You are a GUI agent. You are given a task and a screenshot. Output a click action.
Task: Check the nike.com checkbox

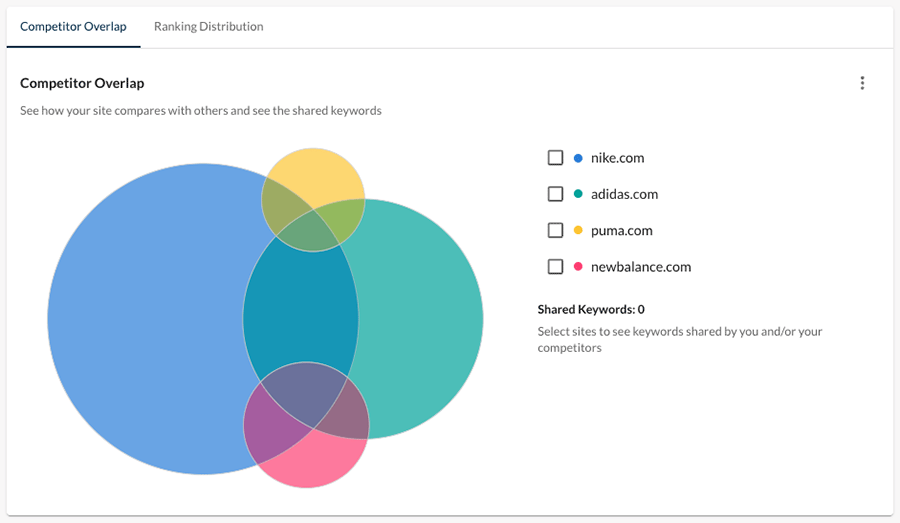point(555,157)
